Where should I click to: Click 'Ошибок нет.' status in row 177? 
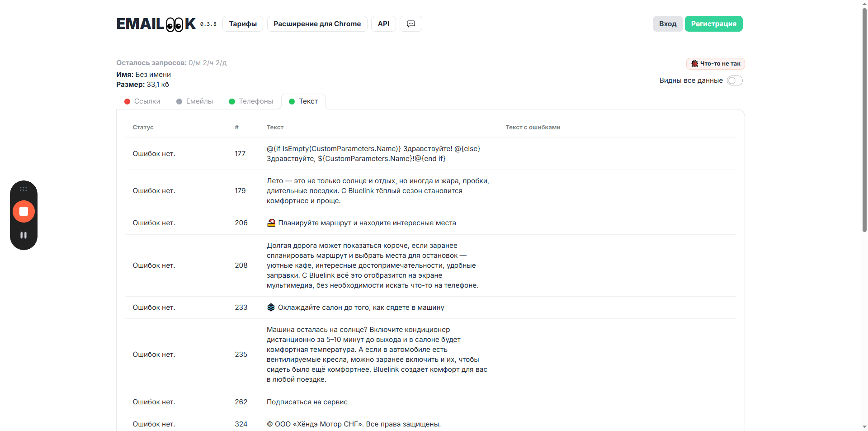pyautogui.click(x=154, y=154)
